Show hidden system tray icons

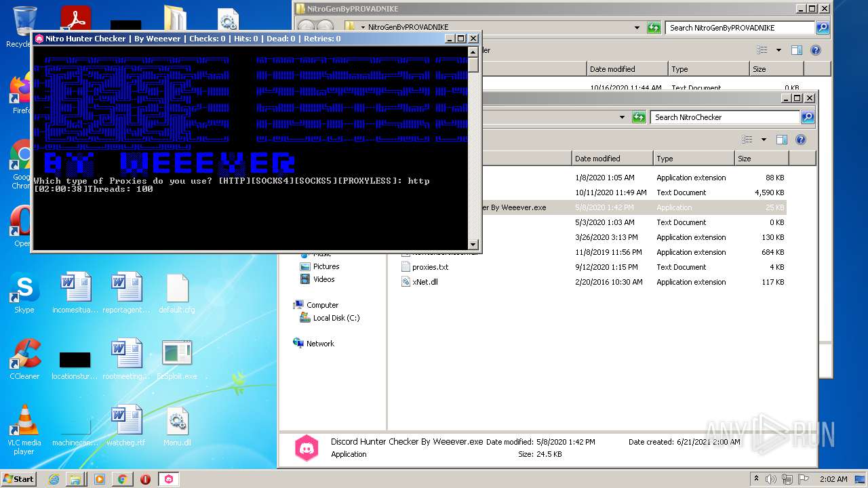coord(756,479)
